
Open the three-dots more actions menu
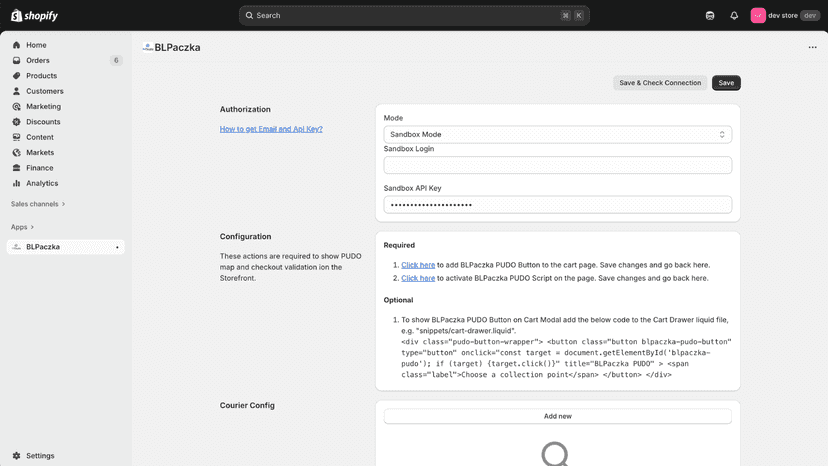coord(812,47)
